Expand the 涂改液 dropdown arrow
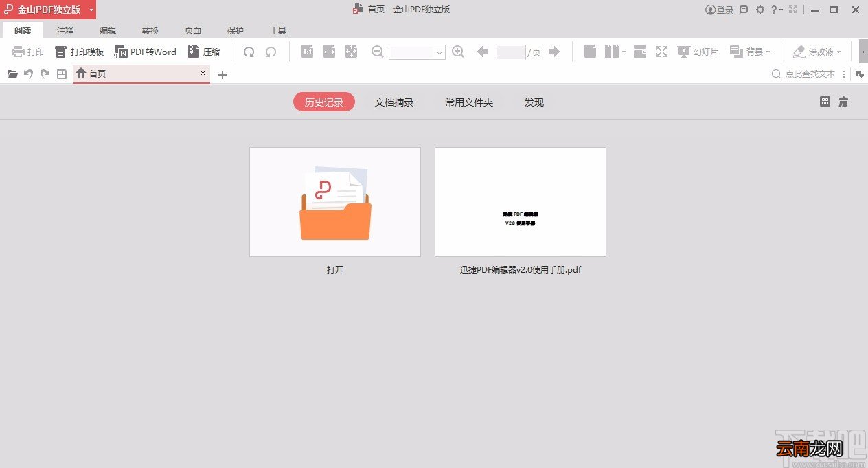This screenshot has width=868, height=468. (838, 52)
